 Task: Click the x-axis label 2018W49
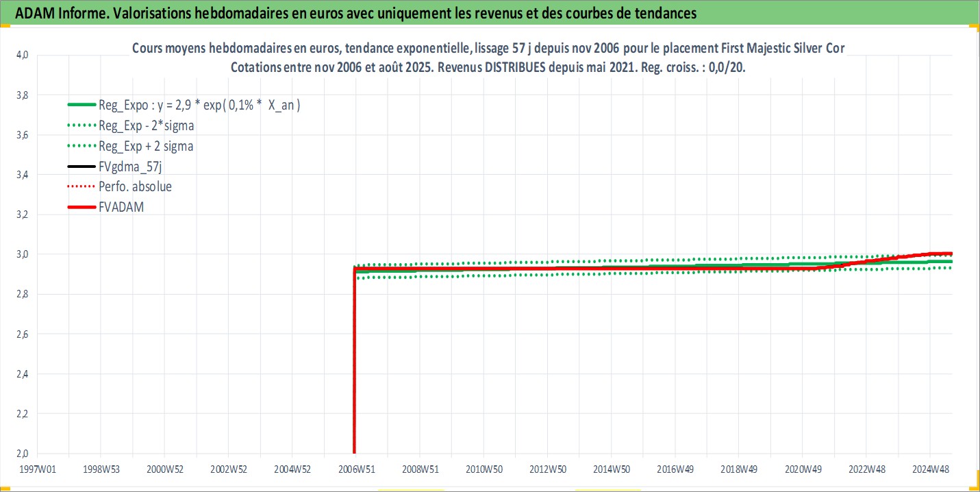click(x=739, y=469)
